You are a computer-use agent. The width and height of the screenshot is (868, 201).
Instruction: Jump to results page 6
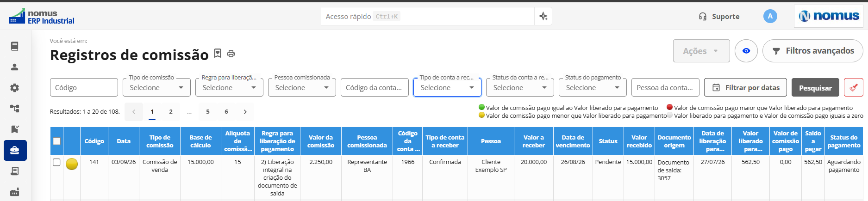[x=226, y=111]
